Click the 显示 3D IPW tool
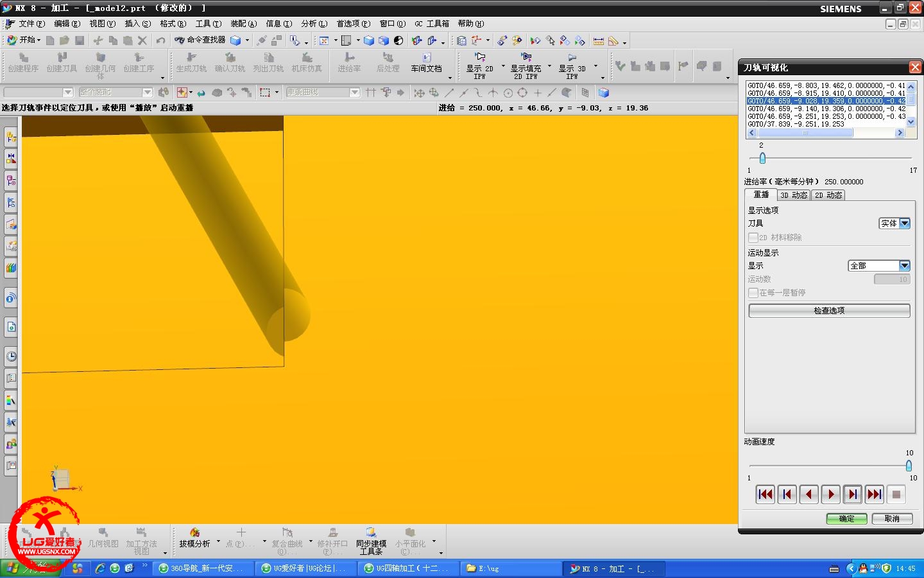Viewport: 924px width, 578px height. coord(572,67)
